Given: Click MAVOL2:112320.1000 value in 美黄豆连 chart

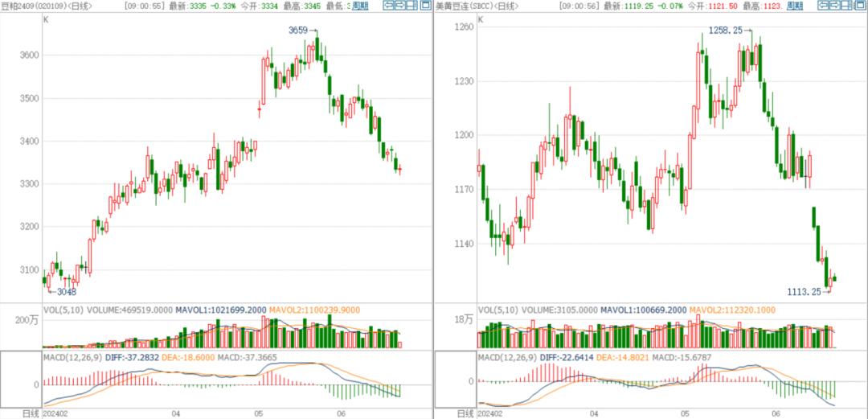Looking at the screenshot, I should pyautogui.click(x=732, y=310).
